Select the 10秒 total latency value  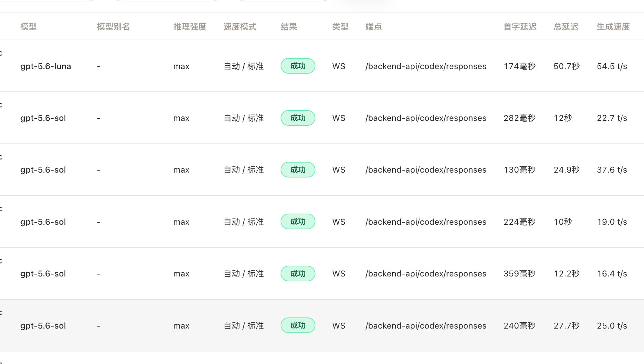pos(563,222)
